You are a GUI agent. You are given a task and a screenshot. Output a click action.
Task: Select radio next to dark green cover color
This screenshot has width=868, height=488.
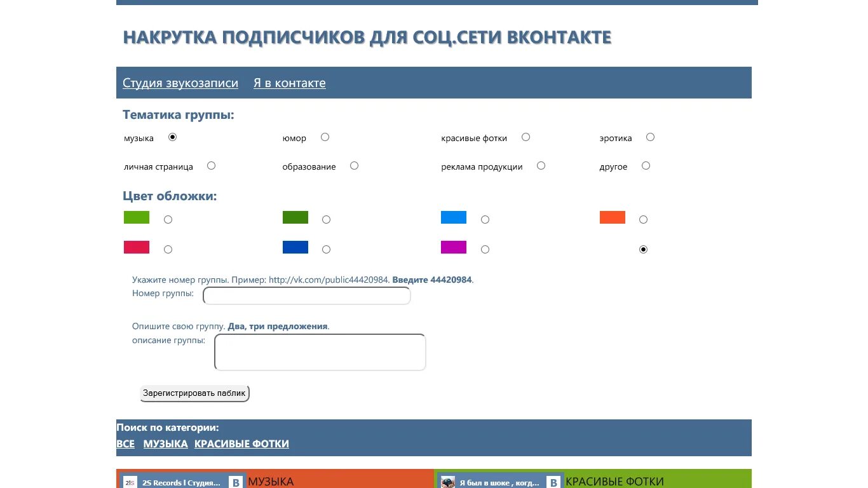click(326, 220)
